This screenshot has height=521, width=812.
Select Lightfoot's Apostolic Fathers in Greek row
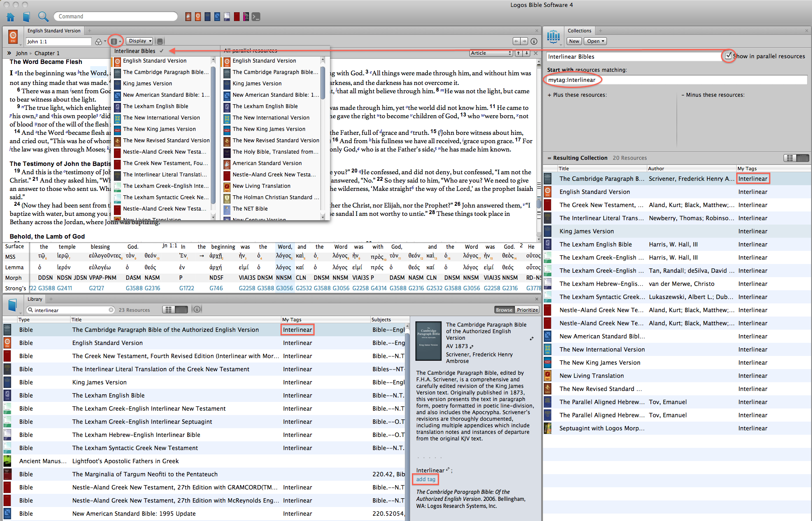pyautogui.click(x=204, y=461)
